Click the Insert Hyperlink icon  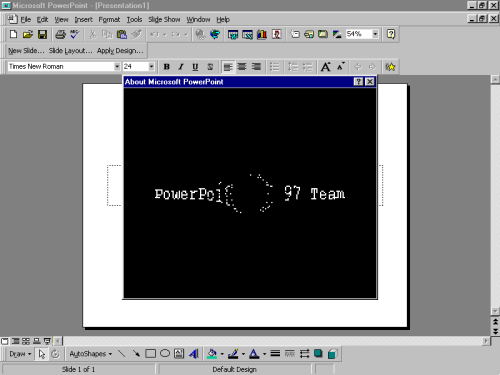(x=200, y=34)
